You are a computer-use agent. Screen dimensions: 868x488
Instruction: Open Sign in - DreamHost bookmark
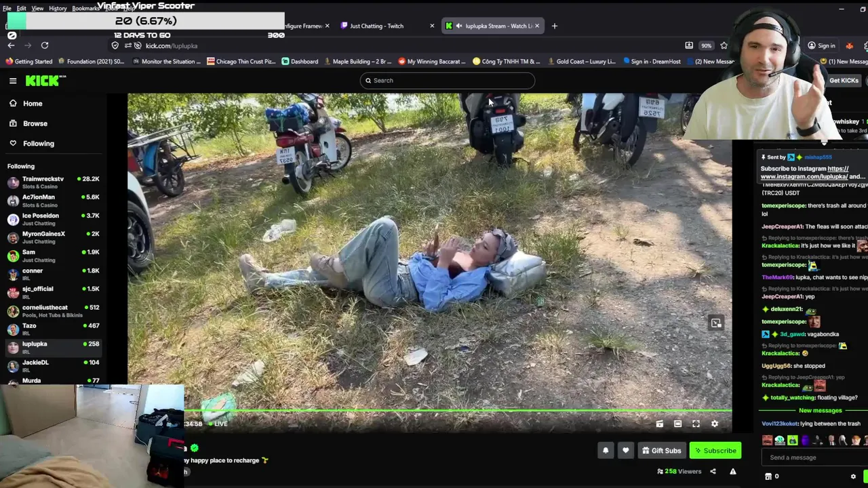tap(651, 61)
